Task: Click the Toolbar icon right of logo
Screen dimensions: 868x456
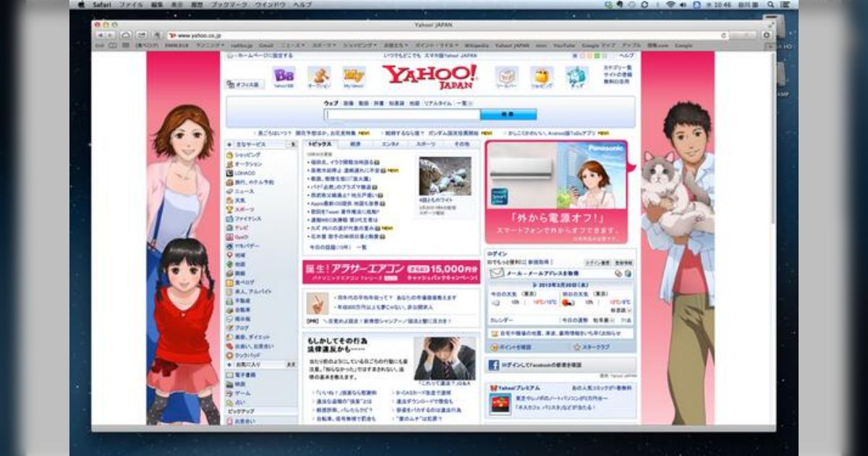Action: (x=506, y=76)
